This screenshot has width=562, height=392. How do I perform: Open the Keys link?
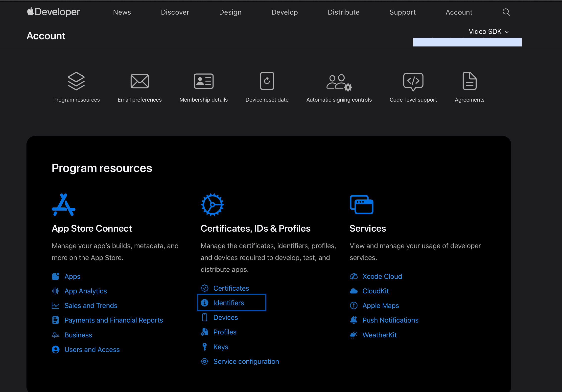point(221,347)
